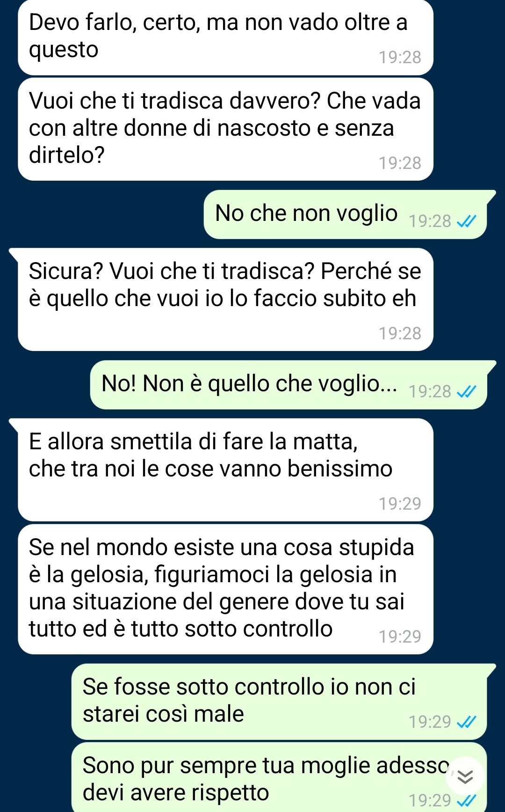This screenshot has height=812, width=505.
Task: Tap the 19:28 timestamp under 'lo faccio subito eh'
Action: pos(400,333)
